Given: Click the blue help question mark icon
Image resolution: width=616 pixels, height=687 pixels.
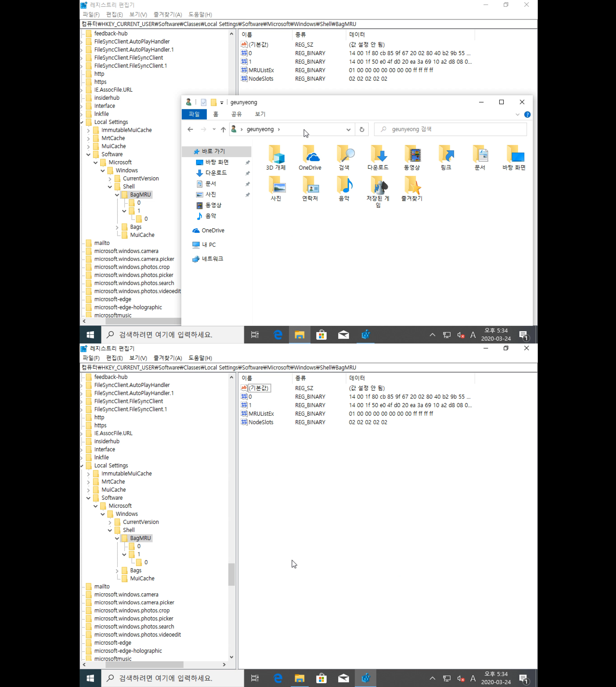Looking at the screenshot, I should click(x=527, y=114).
